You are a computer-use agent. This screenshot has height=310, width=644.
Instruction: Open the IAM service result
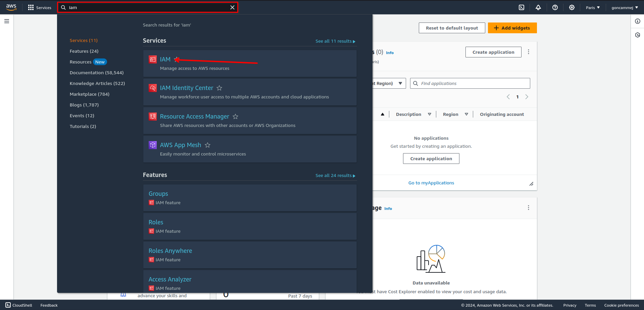click(165, 59)
